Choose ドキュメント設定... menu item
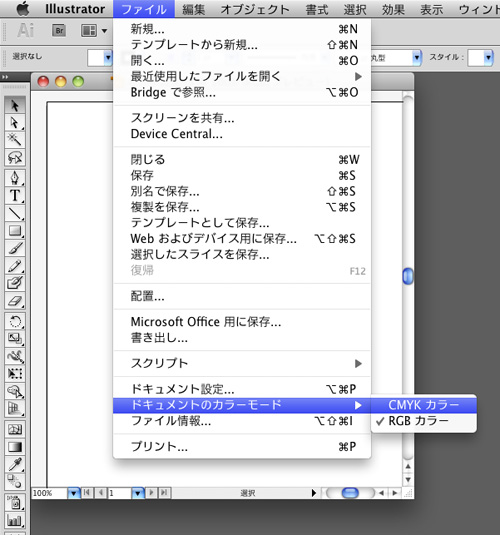500x535 pixels. (x=242, y=389)
